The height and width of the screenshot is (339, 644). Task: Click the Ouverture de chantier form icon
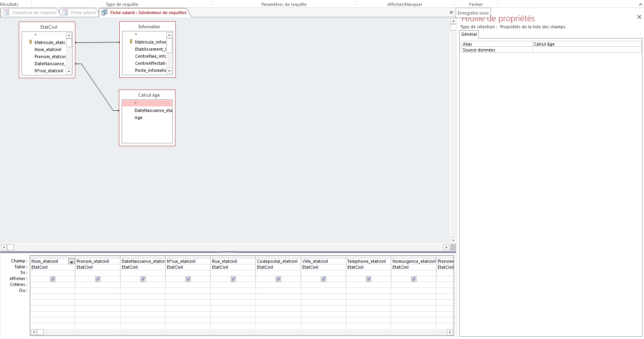point(6,13)
